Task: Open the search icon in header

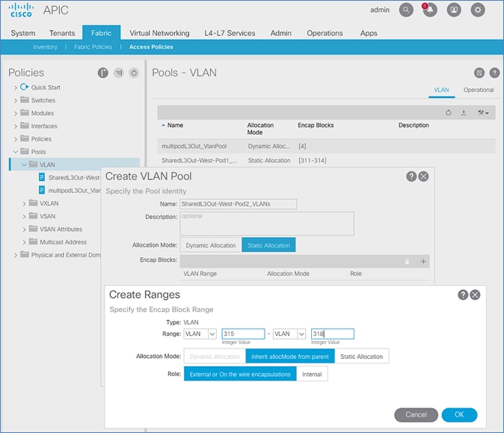Action: (x=406, y=10)
